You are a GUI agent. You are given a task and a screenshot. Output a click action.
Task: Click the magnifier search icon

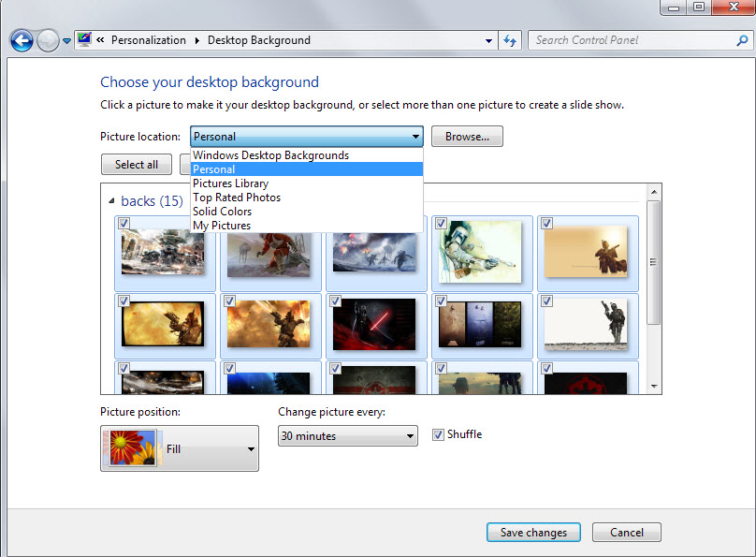pyautogui.click(x=743, y=40)
